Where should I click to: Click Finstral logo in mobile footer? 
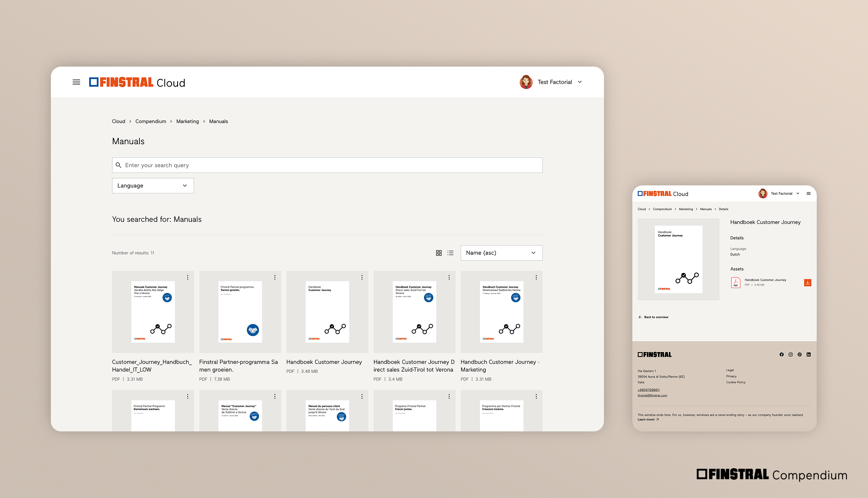tap(655, 355)
